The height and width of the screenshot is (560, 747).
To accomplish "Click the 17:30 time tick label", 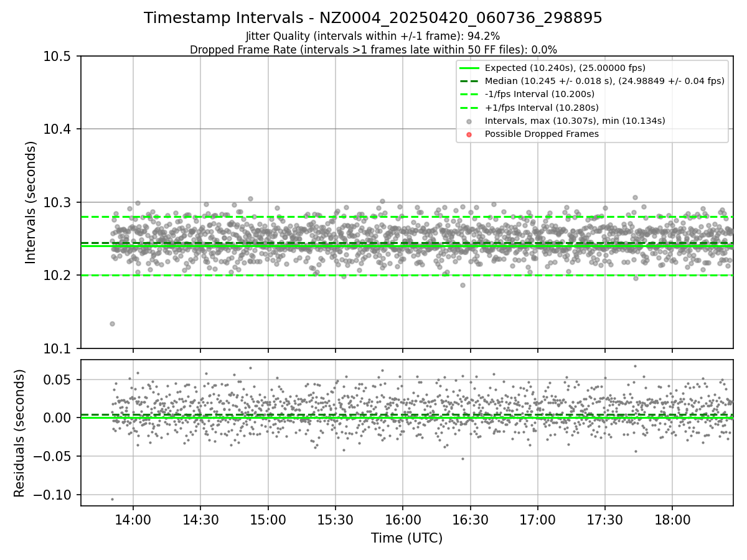I will (x=605, y=520).
